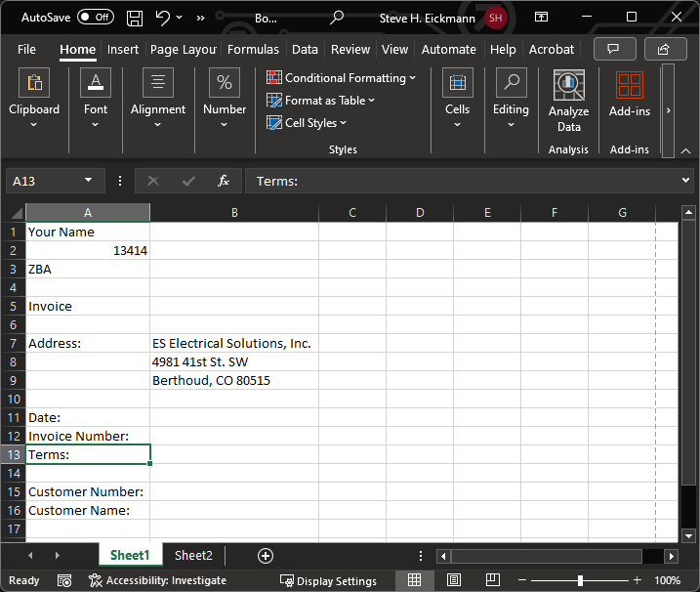
Task: Switch to Page Layout view icon
Action: click(454, 580)
